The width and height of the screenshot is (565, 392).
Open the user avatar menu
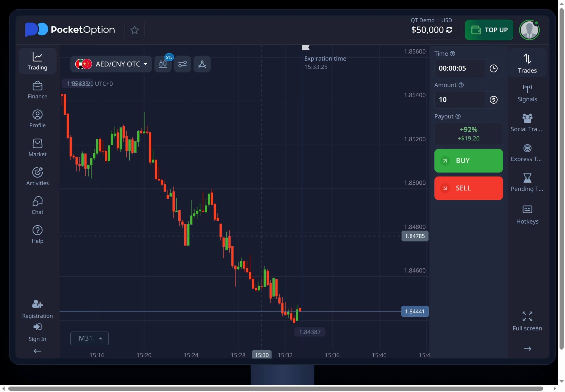[x=529, y=30]
